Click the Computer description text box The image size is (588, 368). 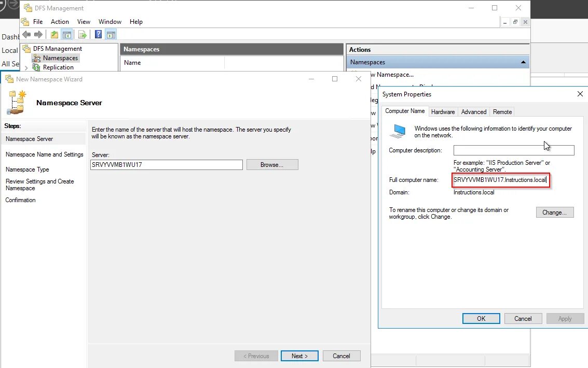pyautogui.click(x=514, y=150)
